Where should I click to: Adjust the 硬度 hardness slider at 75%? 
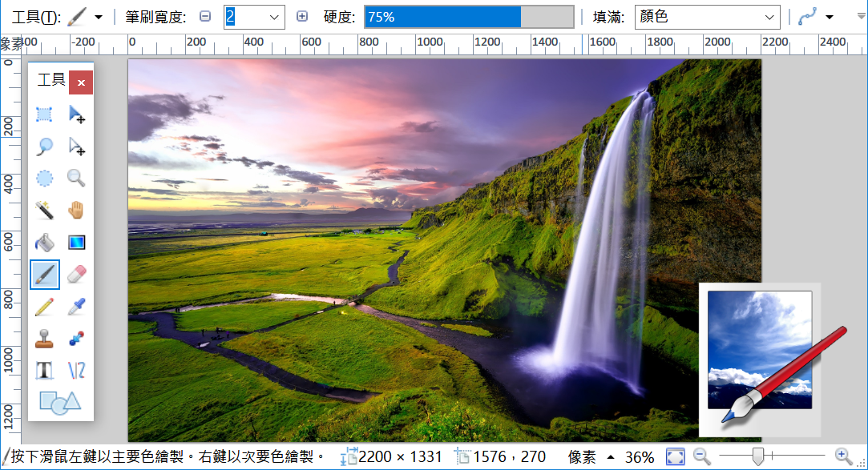coord(469,17)
